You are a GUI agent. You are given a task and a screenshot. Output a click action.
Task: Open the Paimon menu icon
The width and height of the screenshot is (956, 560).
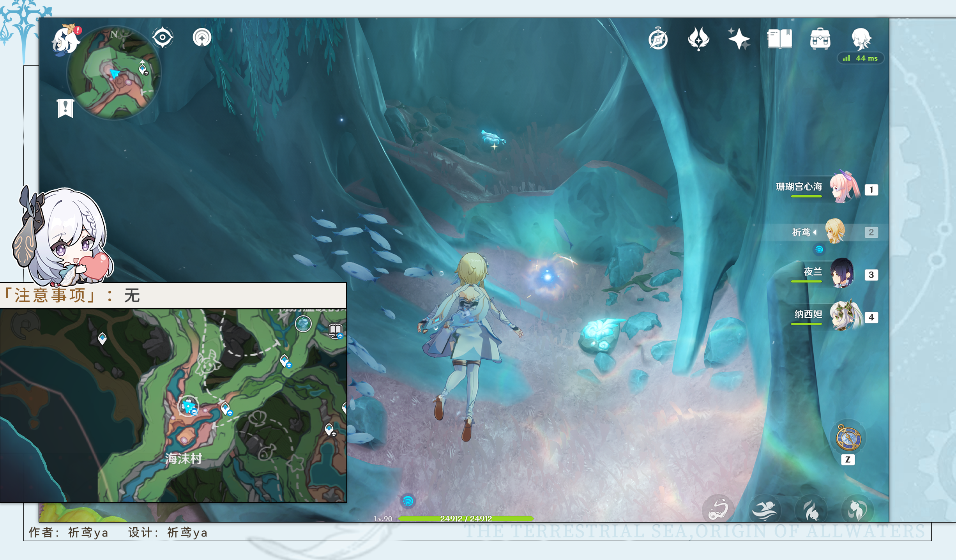65,40
